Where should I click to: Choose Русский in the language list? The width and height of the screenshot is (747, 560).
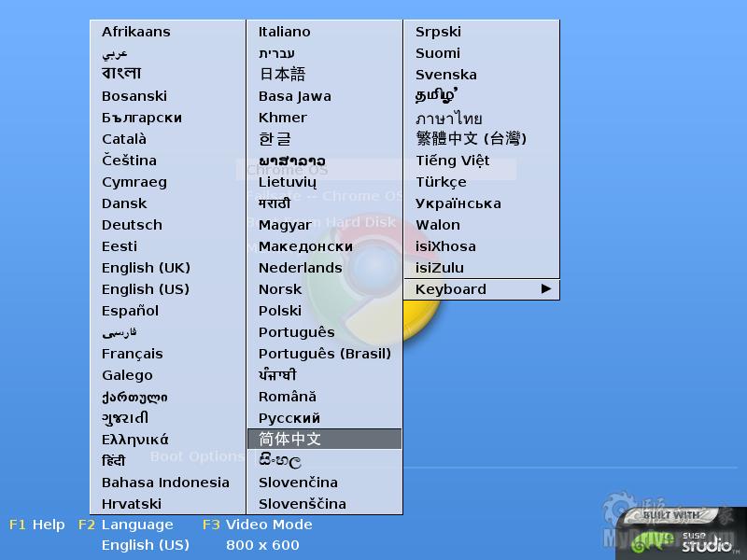289,418
